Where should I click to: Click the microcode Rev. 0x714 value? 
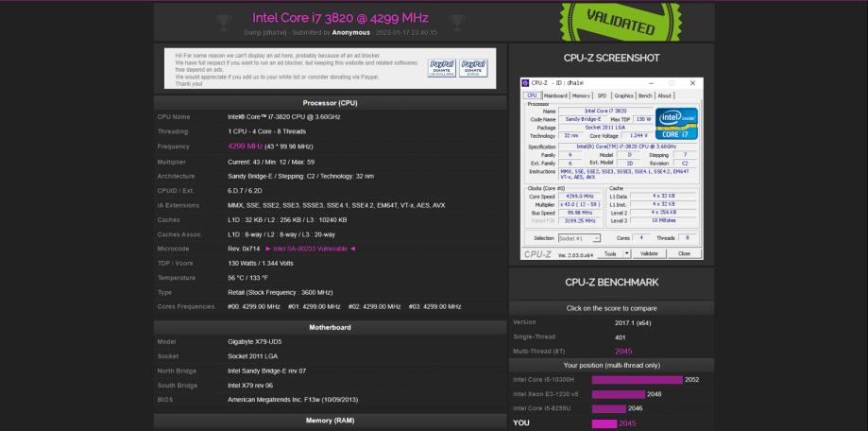[x=244, y=249]
